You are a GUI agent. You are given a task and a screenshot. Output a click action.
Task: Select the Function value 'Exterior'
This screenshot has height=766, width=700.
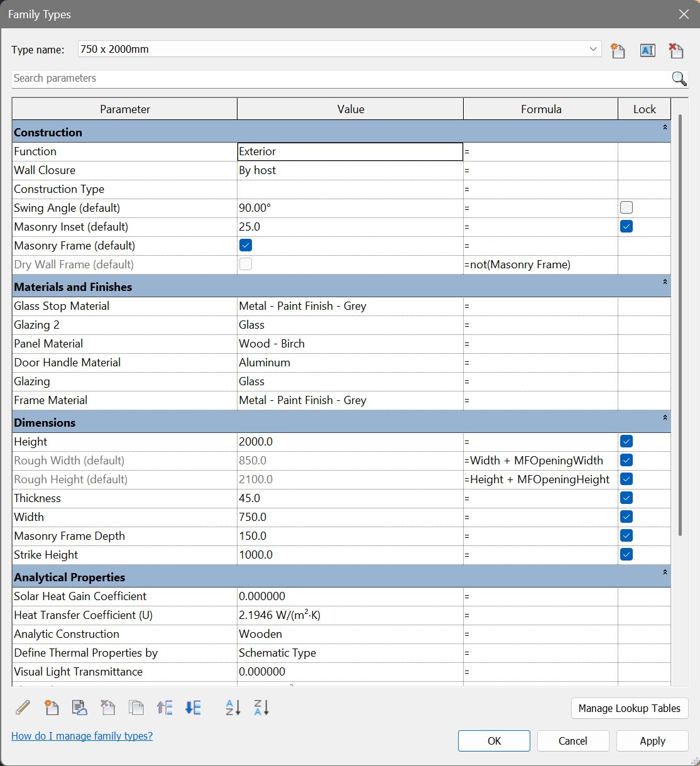click(350, 151)
